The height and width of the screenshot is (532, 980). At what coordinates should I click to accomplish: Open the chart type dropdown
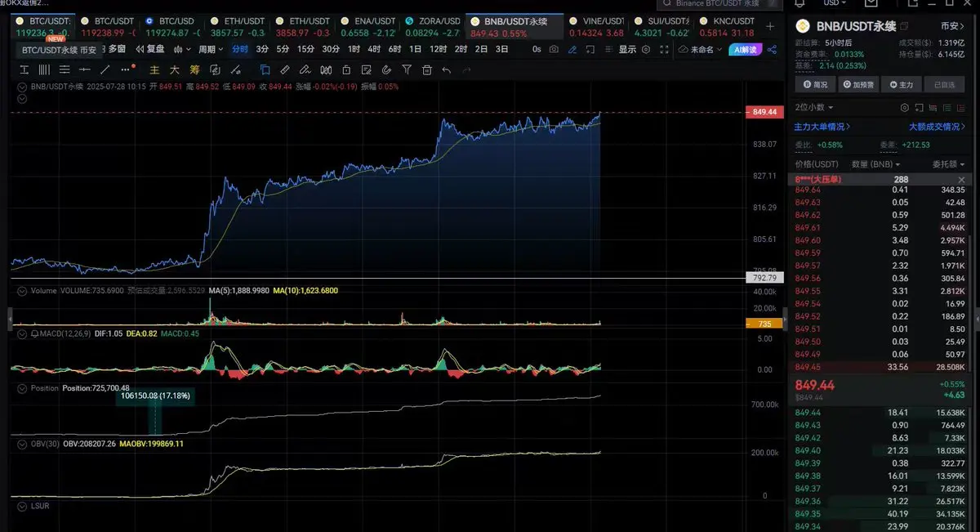tap(182, 49)
